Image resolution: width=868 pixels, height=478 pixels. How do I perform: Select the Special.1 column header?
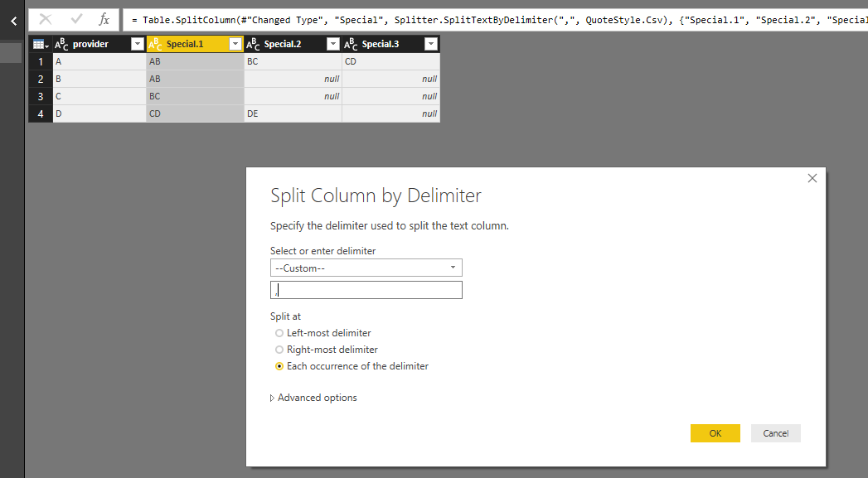pos(195,44)
